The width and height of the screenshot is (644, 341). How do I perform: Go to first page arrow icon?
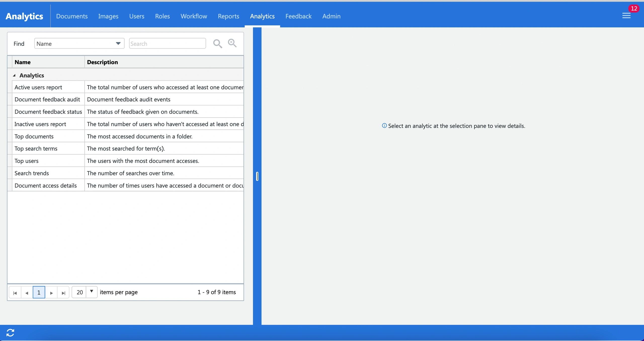tap(15, 293)
